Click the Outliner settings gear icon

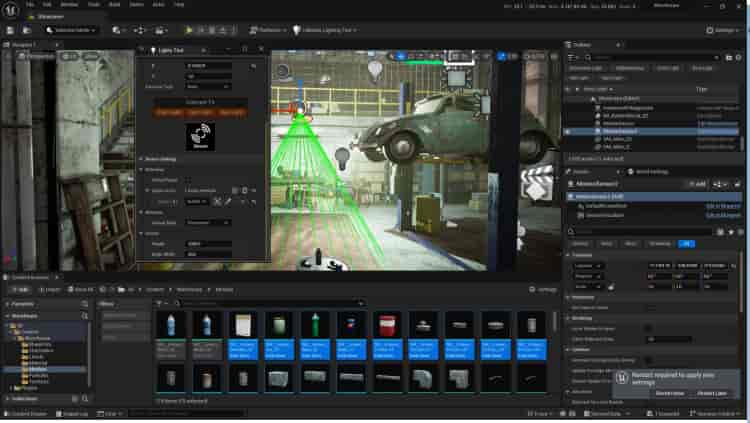point(739,57)
